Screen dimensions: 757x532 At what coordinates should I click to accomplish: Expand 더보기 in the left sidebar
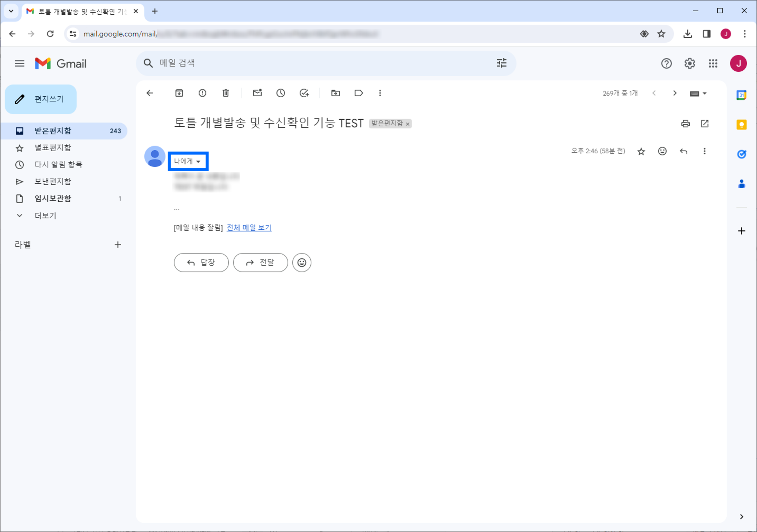[x=45, y=215]
